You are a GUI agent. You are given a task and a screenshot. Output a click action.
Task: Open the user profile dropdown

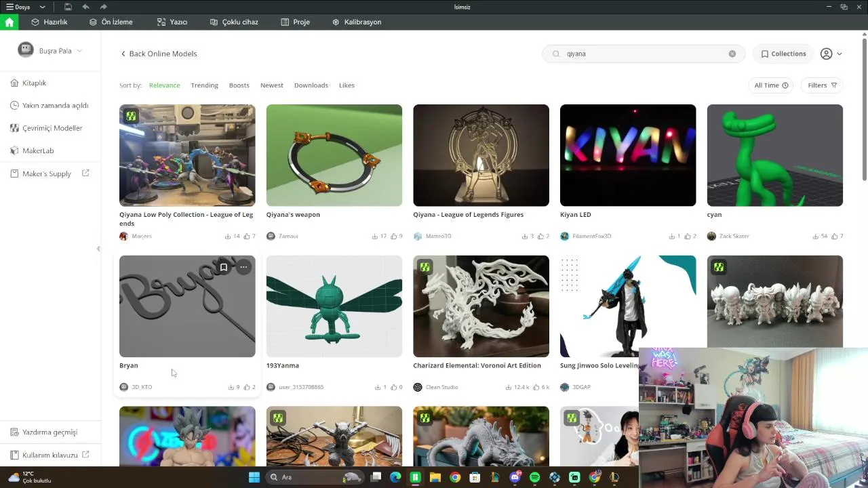coord(831,54)
